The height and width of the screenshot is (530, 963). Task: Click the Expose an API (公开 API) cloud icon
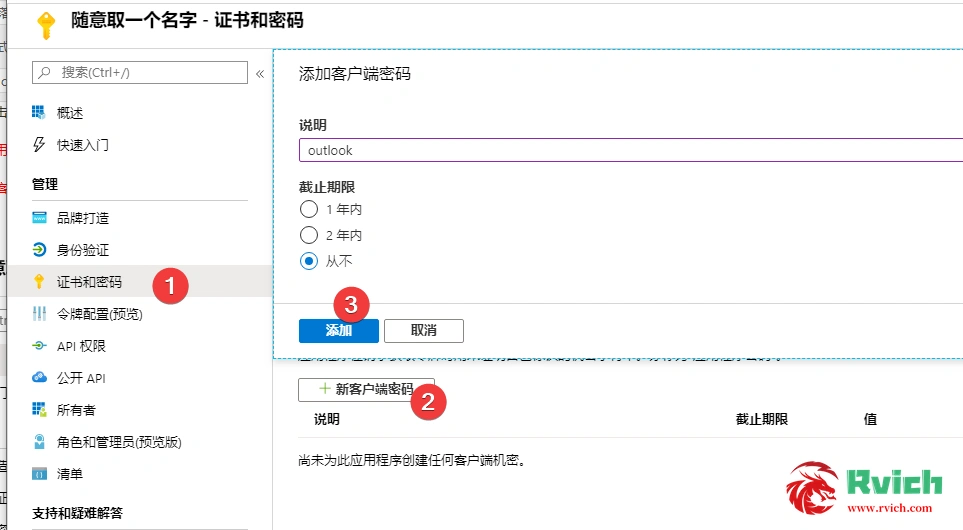(39, 378)
